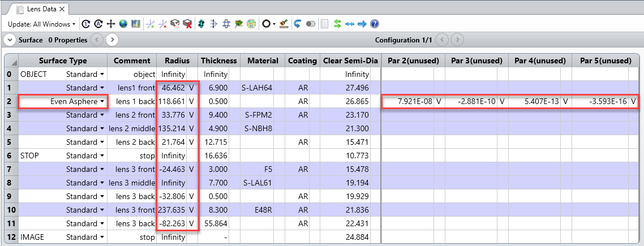Collapse the Surface Properties chevron

[x=10, y=40]
